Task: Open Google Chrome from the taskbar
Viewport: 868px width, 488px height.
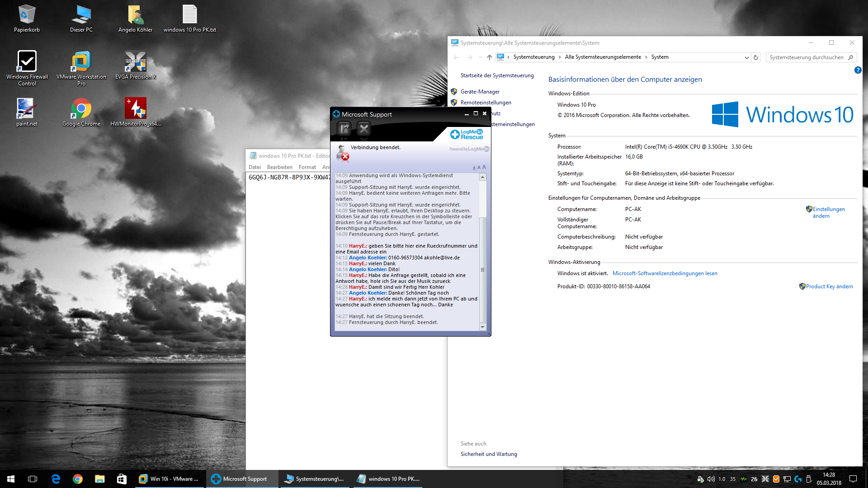Action: [78, 479]
